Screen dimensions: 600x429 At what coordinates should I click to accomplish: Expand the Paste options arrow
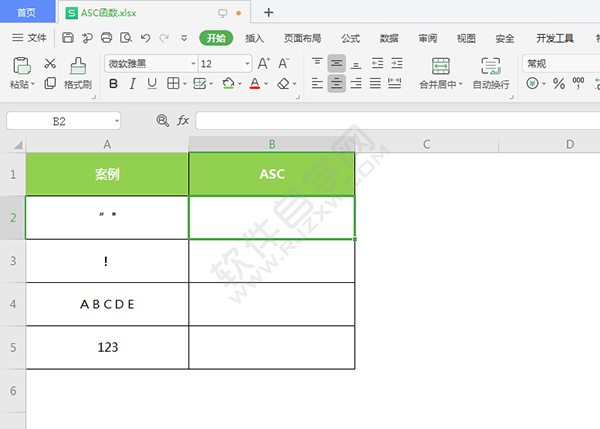[x=33, y=84]
